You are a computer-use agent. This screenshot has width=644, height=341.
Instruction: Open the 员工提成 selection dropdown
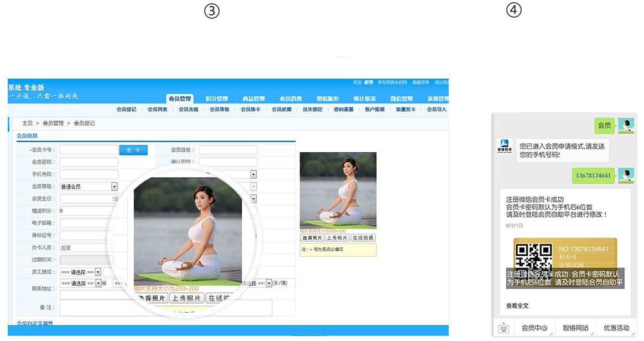(x=98, y=272)
